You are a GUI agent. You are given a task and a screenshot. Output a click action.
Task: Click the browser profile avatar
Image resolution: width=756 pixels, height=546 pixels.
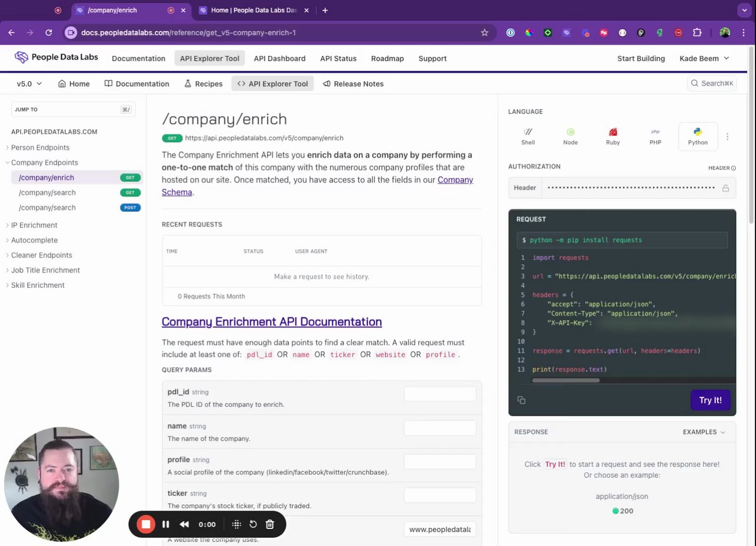725,32
